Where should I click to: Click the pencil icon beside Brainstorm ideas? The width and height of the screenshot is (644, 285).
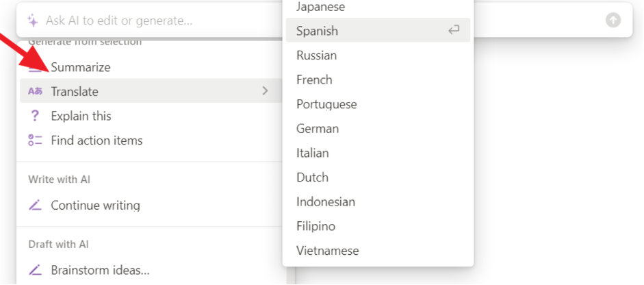pos(35,270)
